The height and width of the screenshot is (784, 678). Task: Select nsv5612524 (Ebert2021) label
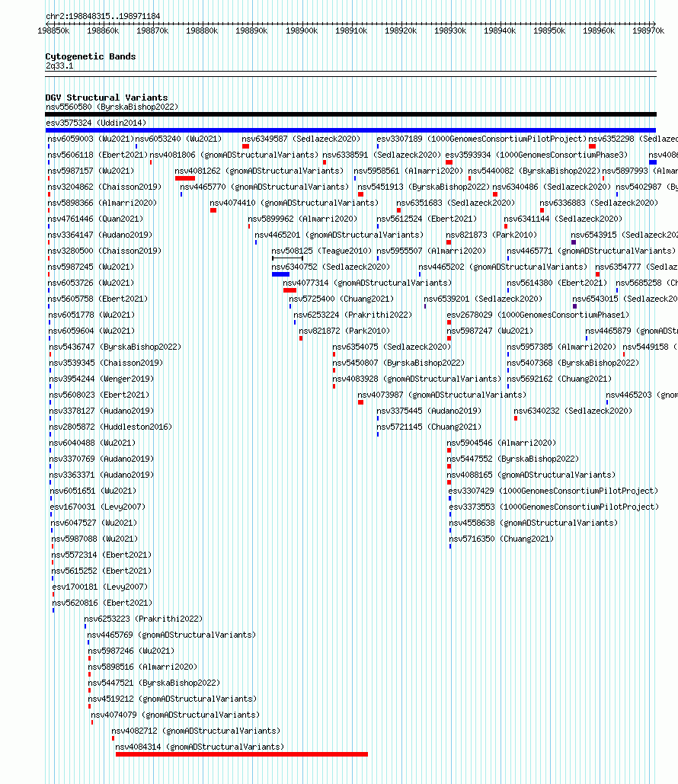(427, 219)
